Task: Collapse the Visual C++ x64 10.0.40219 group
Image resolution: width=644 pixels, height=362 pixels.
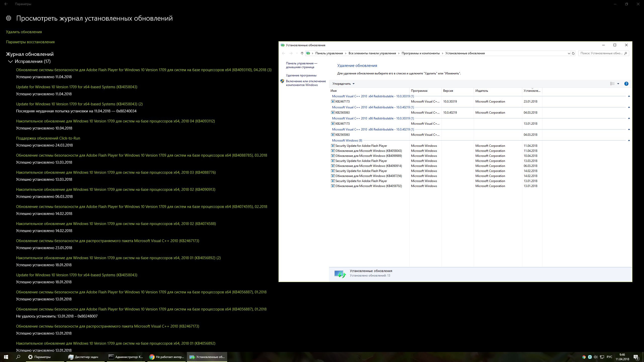Action: [x=629, y=107]
